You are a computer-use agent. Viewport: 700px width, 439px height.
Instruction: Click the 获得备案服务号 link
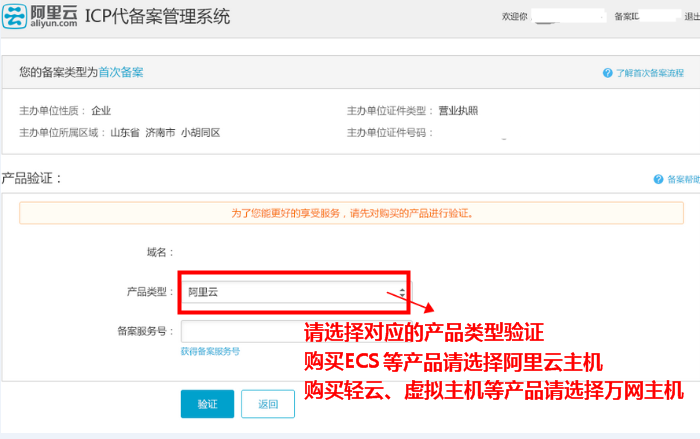[210, 352]
